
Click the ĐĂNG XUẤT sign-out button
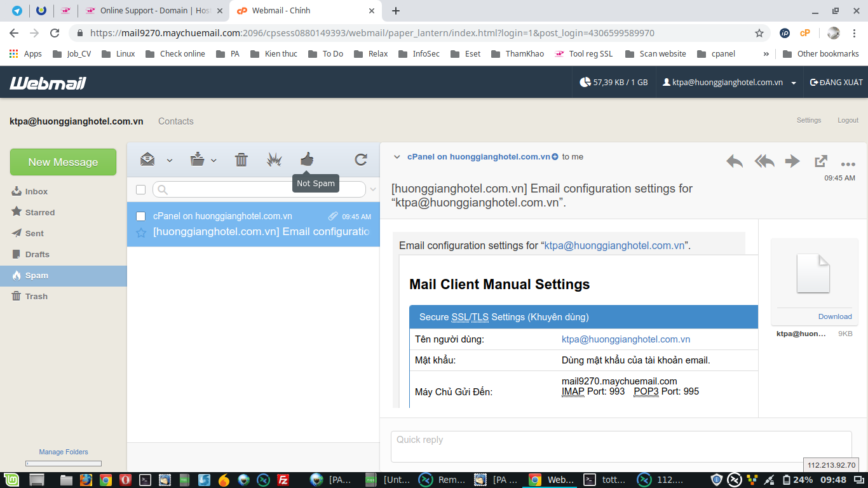point(836,83)
